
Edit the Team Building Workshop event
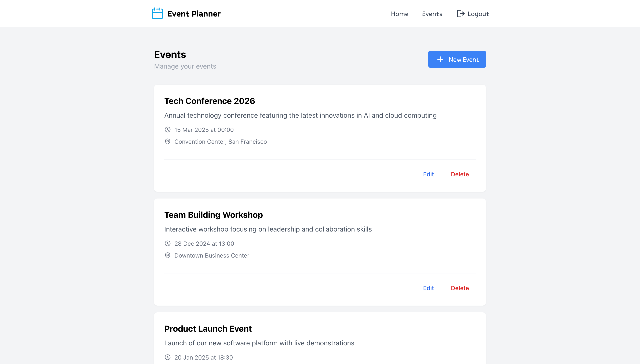(428, 288)
